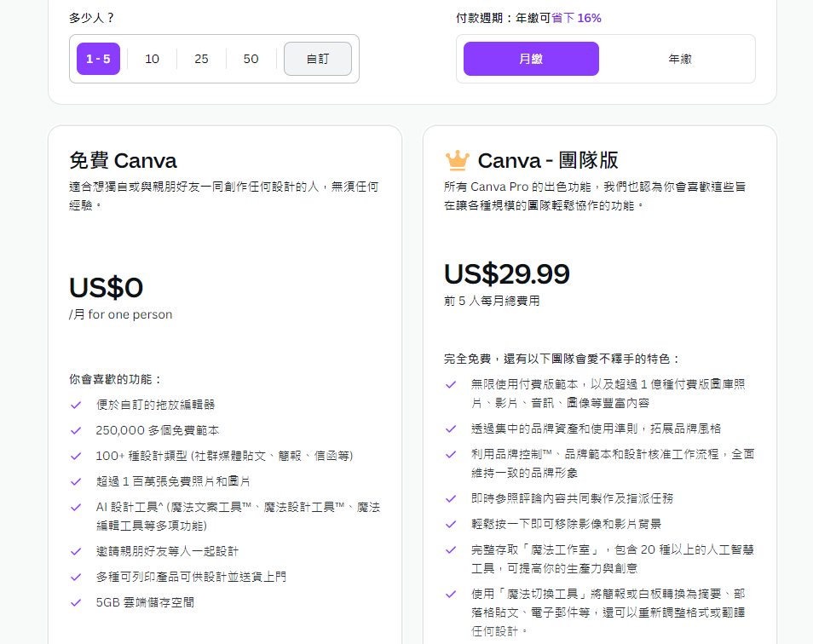
Task: Click checkmark beside 無限使用付費版範本
Action: (451, 384)
